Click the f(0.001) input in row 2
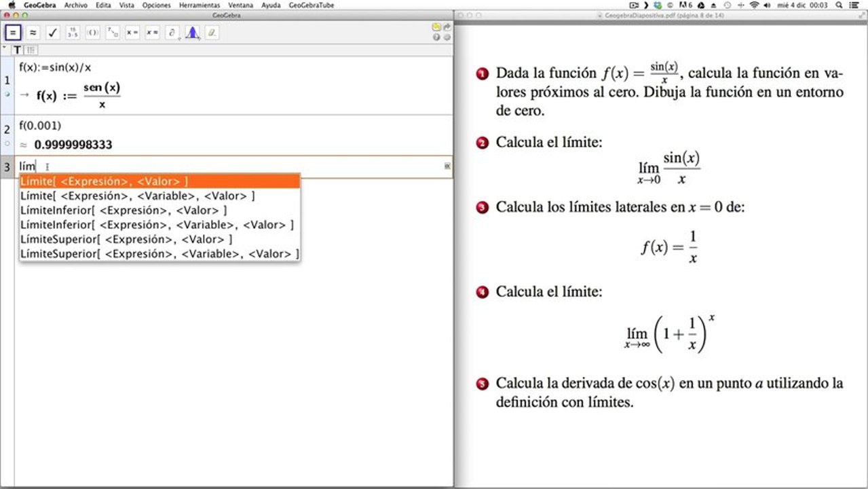The image size is (868, 489). (x=40, y=126)
